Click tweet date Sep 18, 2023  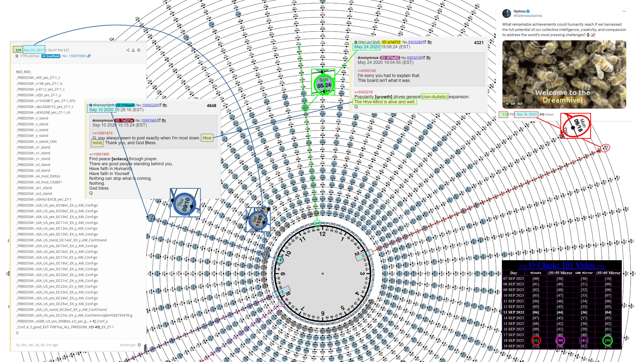tap(526, 114)
